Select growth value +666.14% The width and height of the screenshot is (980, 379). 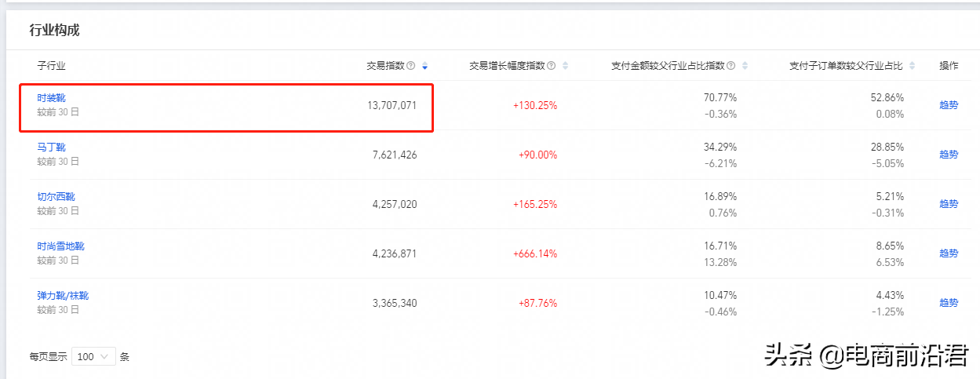point(535,253)
